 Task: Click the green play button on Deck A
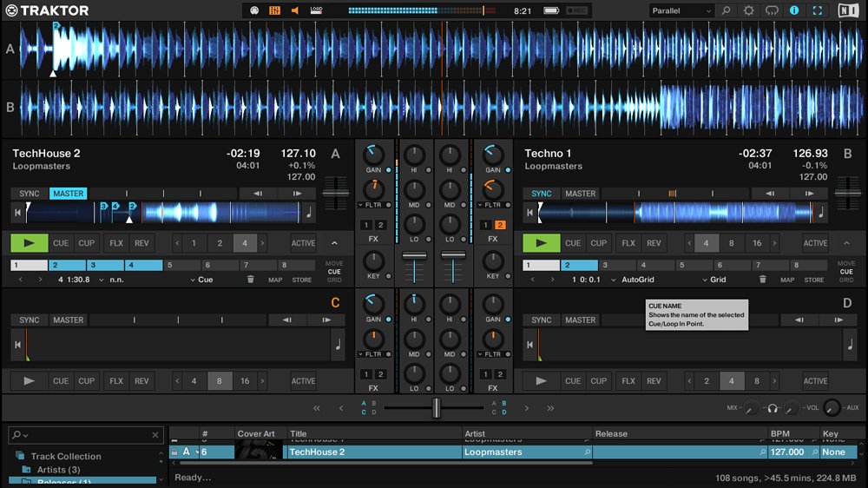pos(30,243)
